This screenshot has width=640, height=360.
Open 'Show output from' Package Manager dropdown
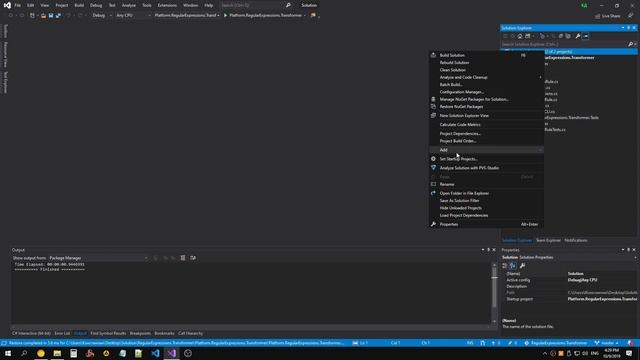(98, 258)
